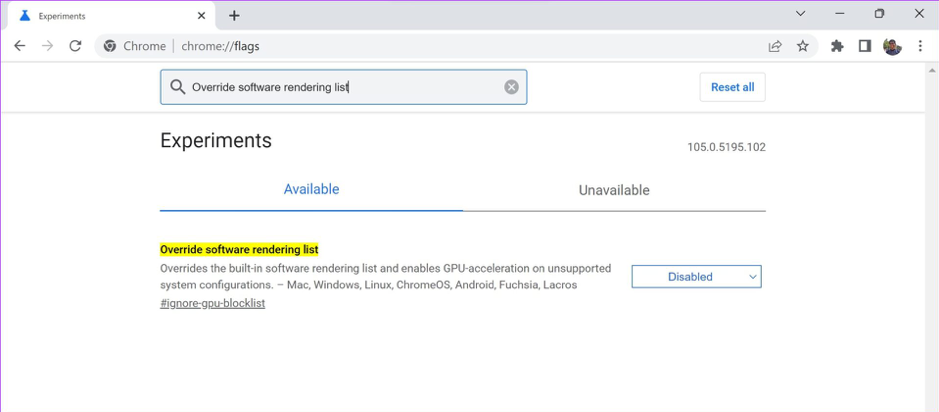Image resolution: width=939 pixels, height=412 pixels.
Task: Reload the chrome flags page
Action: tap(75, 46)
